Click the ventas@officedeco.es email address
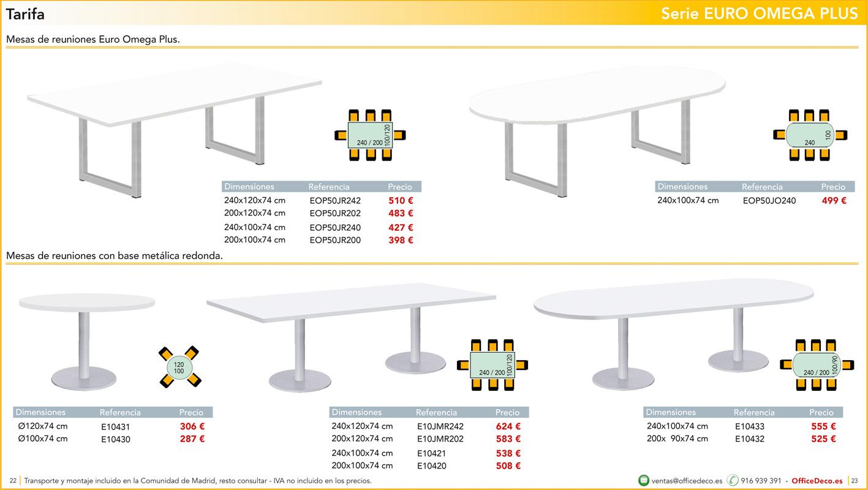Screen dimensions: 868x490 (687, 481)
